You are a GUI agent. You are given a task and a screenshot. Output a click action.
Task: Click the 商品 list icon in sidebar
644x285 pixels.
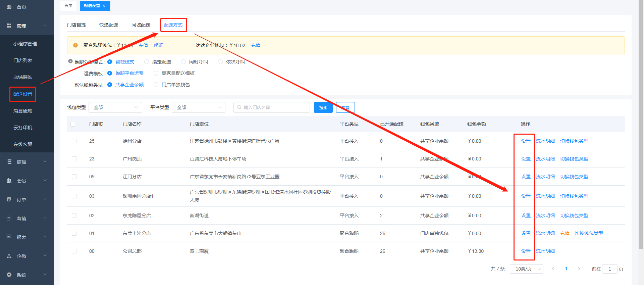(x=9, y=162)
